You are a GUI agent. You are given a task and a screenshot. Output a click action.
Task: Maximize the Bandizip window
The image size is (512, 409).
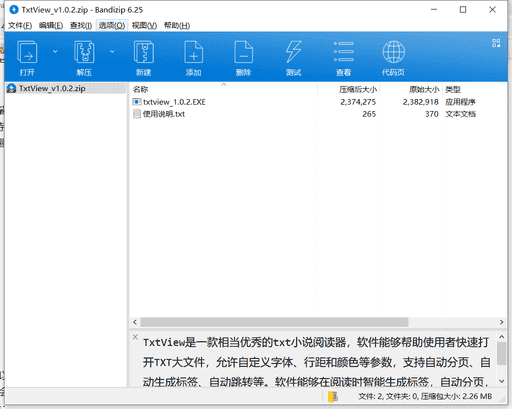point(463,10)
